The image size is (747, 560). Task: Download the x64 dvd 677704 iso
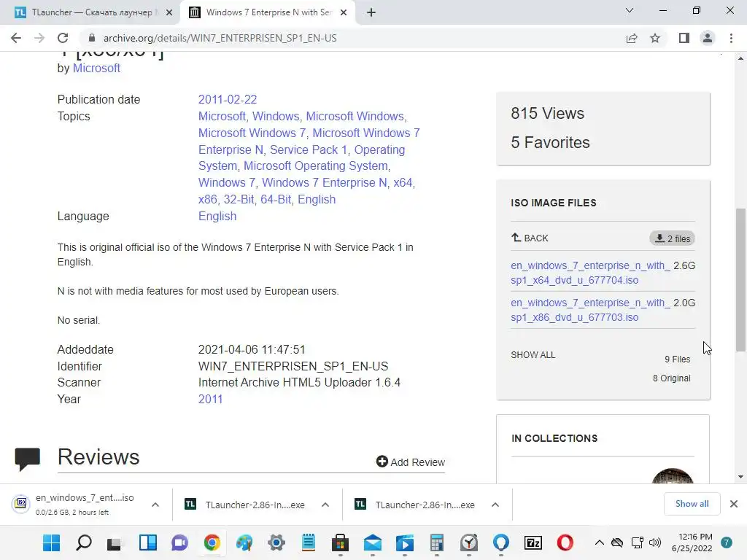click(x=589, y=273)
